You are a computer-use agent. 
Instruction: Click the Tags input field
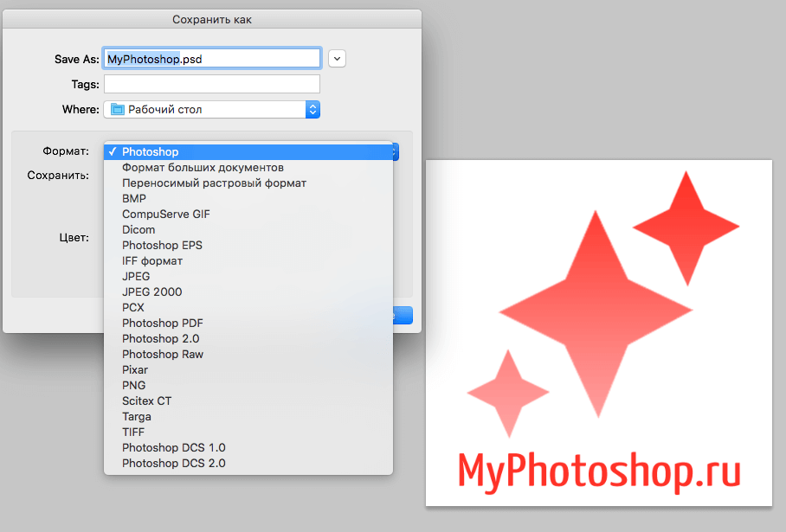(211, 84)
